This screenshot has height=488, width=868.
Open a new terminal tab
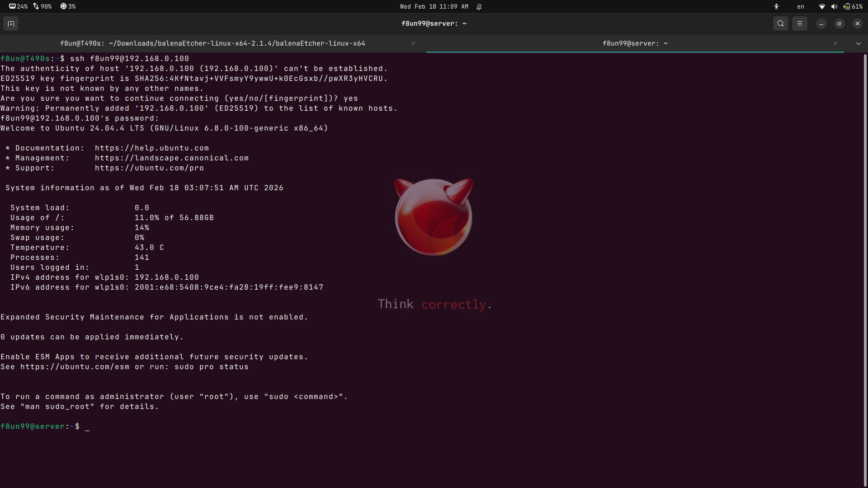tap(11, 23)
